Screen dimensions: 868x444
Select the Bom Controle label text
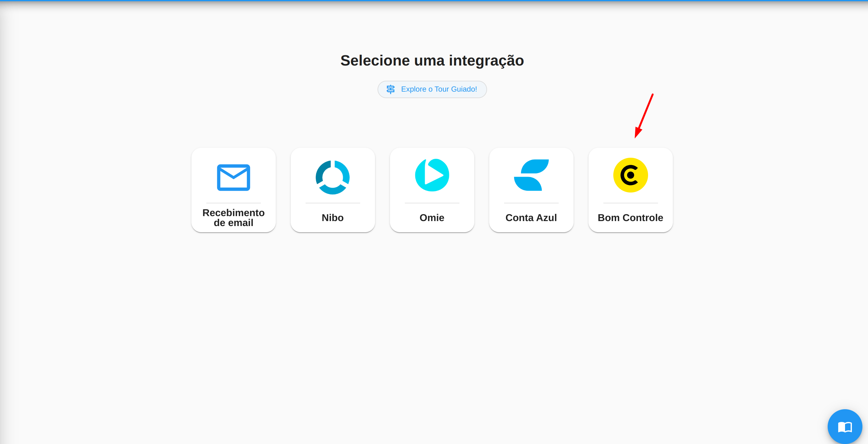(x=630, y=218)
